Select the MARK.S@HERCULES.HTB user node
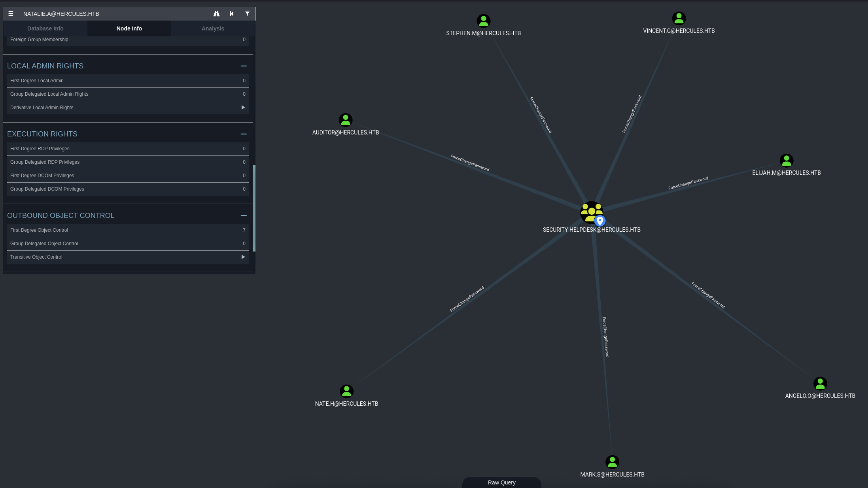868x488 pixels. click(612, 462)
